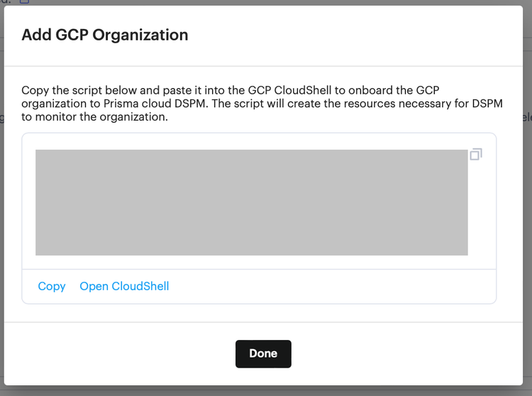Click empty footer area left of Done

pyautogui.click(x=118, y=353)
